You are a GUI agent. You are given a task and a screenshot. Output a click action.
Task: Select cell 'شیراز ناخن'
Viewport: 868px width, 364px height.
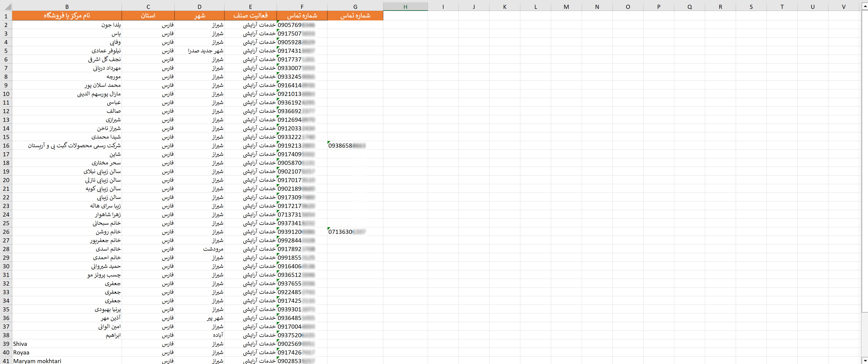click(67, 128)
